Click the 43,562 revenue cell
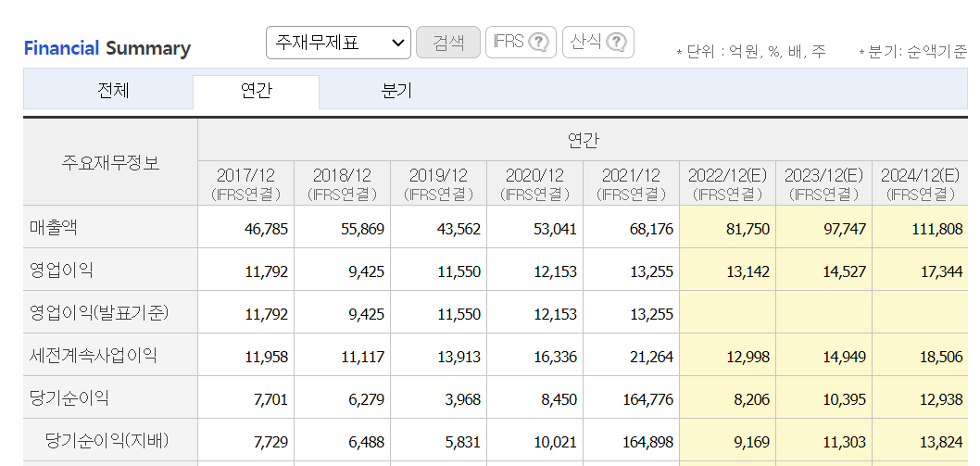The width and height of the screenshot is (980, 466). click(438, 228)
